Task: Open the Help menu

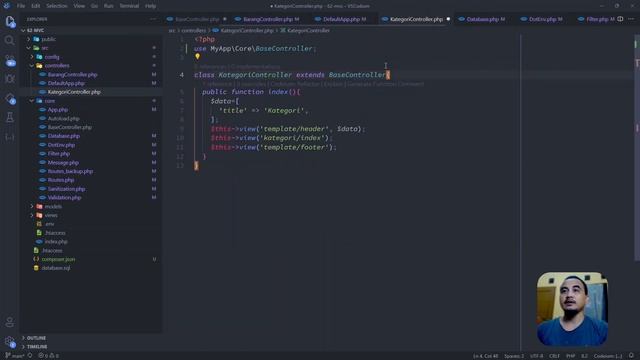Action: pyautogui.click(x=151, y=6)
